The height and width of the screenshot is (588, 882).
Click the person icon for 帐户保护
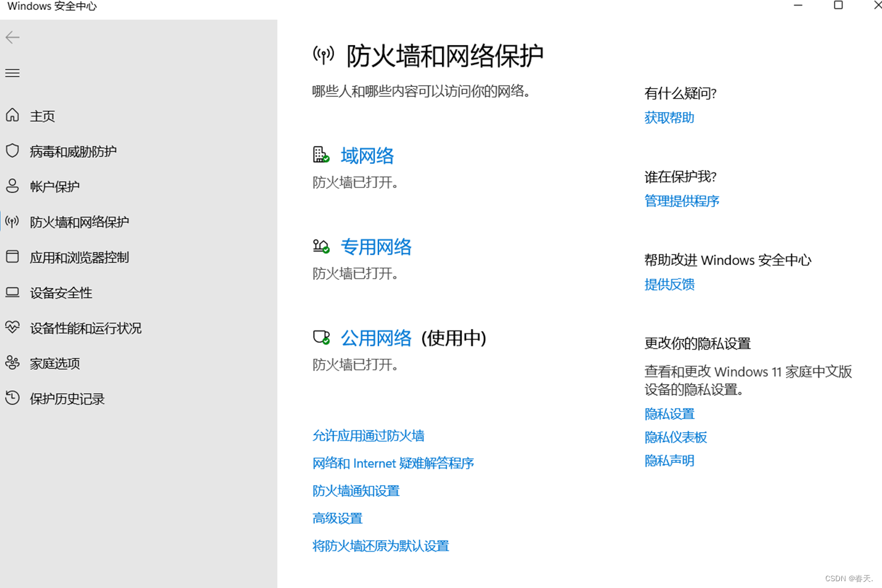coord(12,186)
